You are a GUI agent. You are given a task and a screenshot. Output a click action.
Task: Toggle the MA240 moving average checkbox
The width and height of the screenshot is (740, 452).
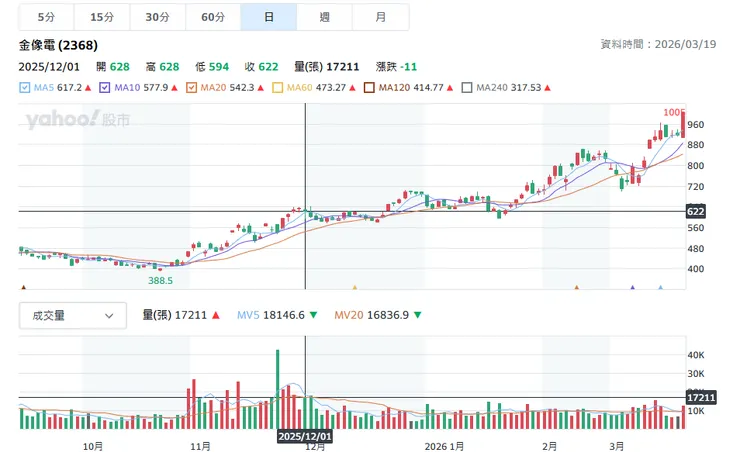[466, 88]
